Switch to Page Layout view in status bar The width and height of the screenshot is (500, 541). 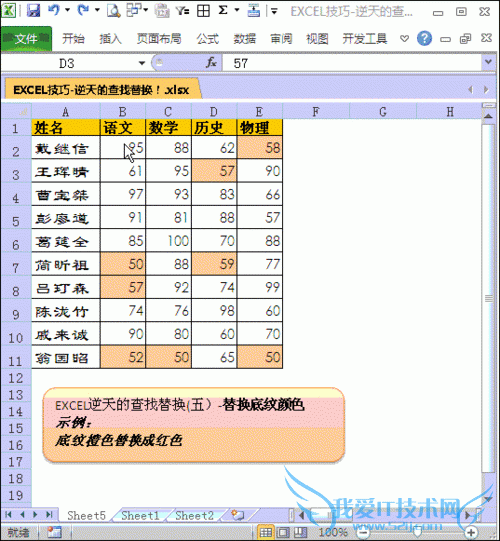pos(283,532)
